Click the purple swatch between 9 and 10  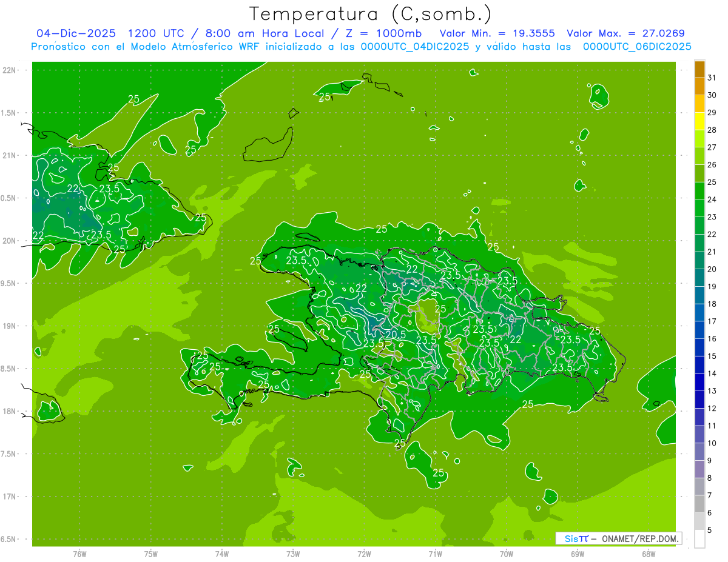pyautogui.click(x=700, y=452)
